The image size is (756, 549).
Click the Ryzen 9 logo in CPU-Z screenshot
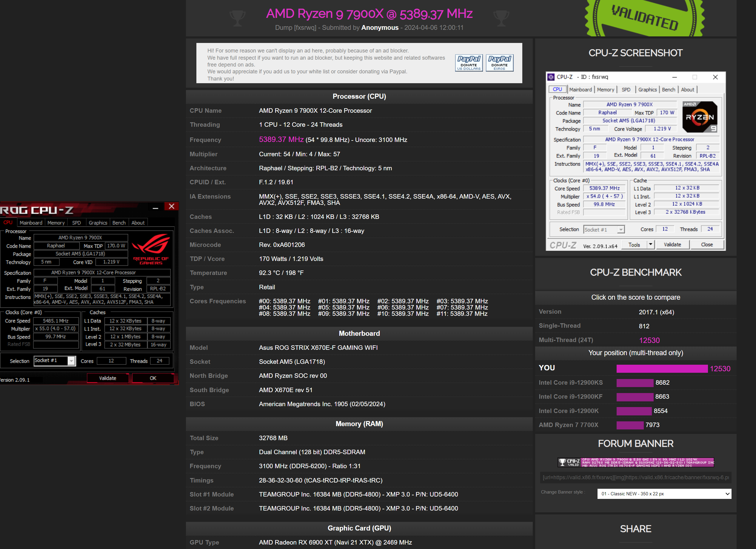click(700, 117)
